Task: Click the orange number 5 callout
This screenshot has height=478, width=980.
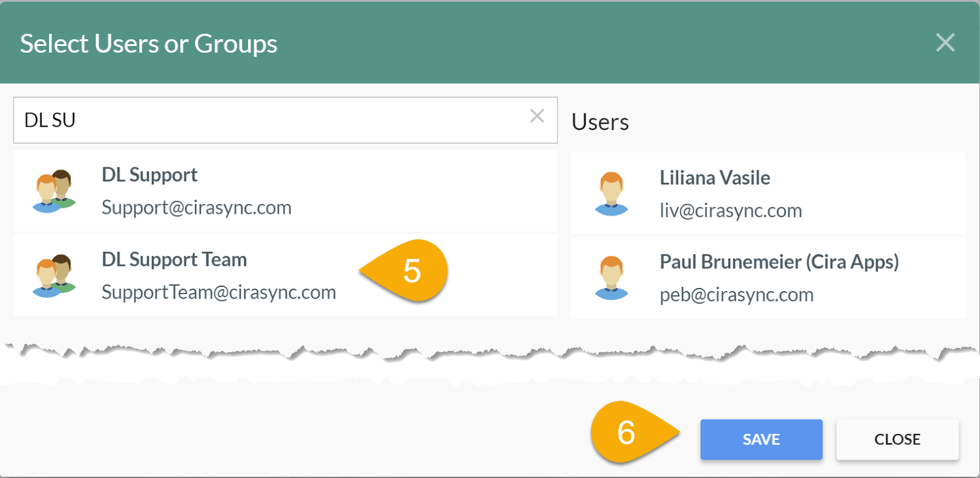Action: point(410,271)
